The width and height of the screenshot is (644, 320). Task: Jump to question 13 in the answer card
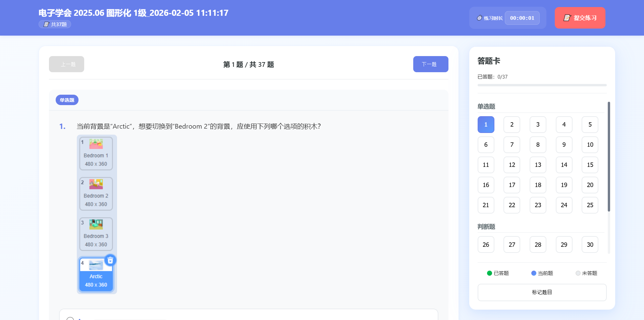[x=538, y=165]
